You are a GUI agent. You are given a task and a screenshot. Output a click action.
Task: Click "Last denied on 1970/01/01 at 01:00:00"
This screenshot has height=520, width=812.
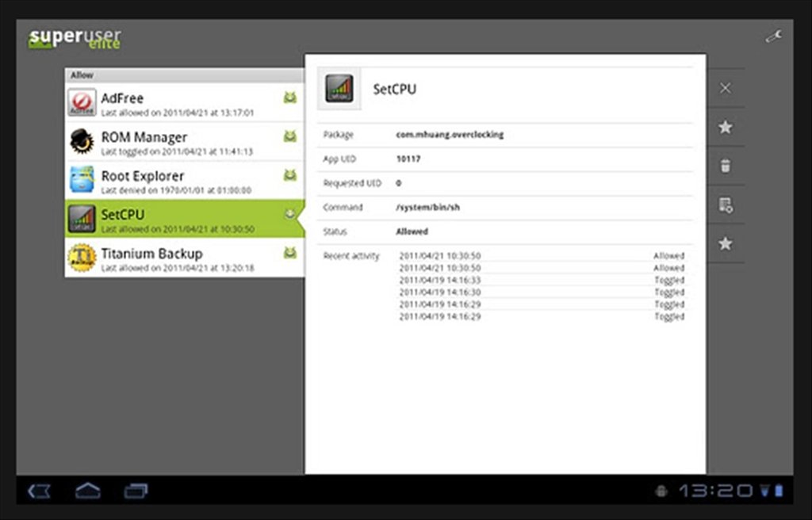click(x=176, y=190)
